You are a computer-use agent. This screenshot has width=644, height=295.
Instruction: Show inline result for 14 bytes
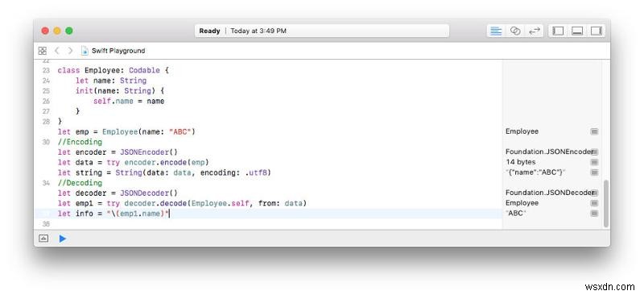pos(594,162)
